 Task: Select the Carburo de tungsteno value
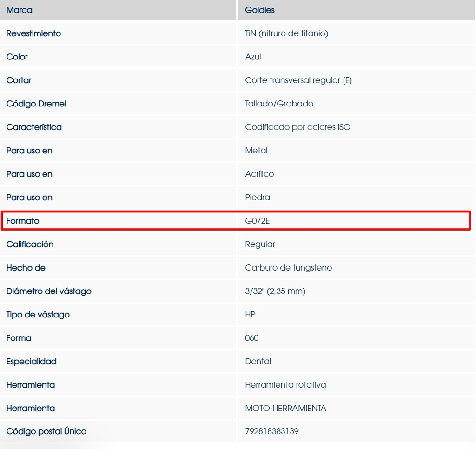point(288,268)
